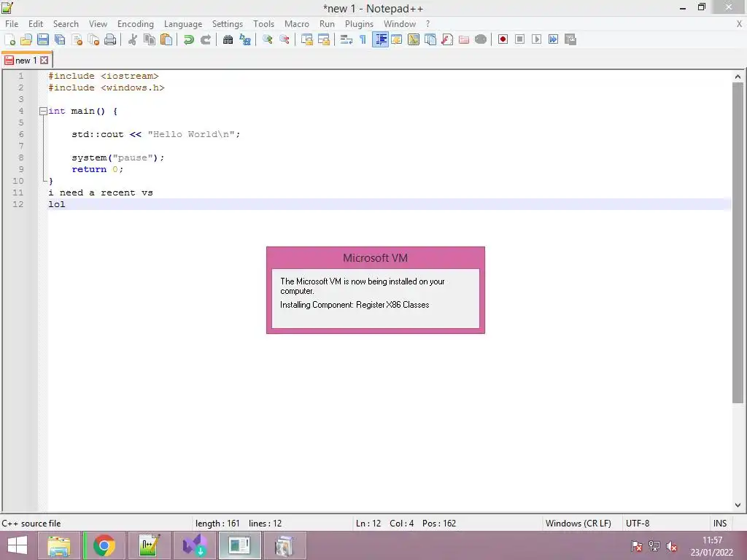Click the scrollbar down arrow in the editor
Screen dimensions: 747x560
point(738,505)
